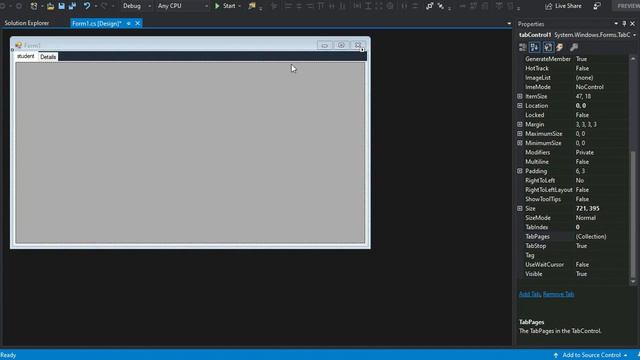
Task: Open the Undo history dropdown arrow
Action: pos(96,6)
